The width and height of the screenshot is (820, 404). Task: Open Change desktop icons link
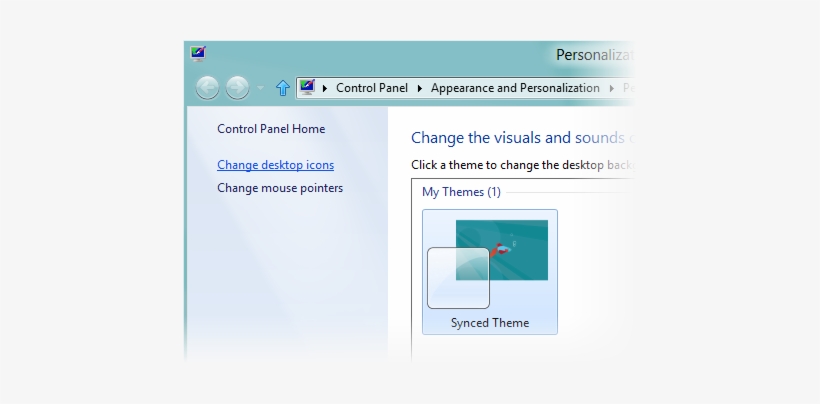click(276, 165)
